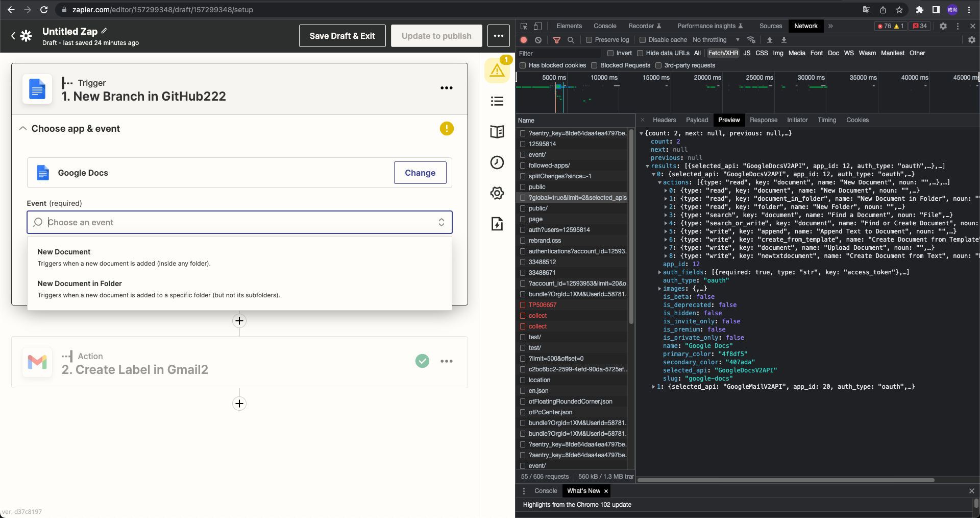Click the Save Draft & Exit button
The width and height of the screenshot is (980, 518).
coord(342,36)
